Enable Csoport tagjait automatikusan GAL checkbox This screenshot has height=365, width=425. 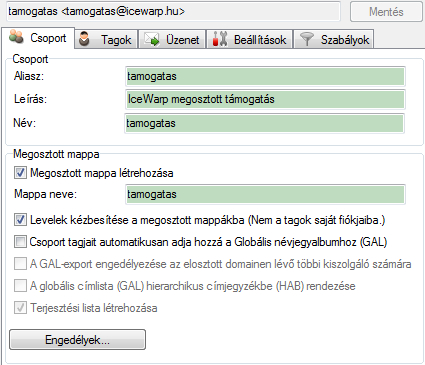(20, 242)
